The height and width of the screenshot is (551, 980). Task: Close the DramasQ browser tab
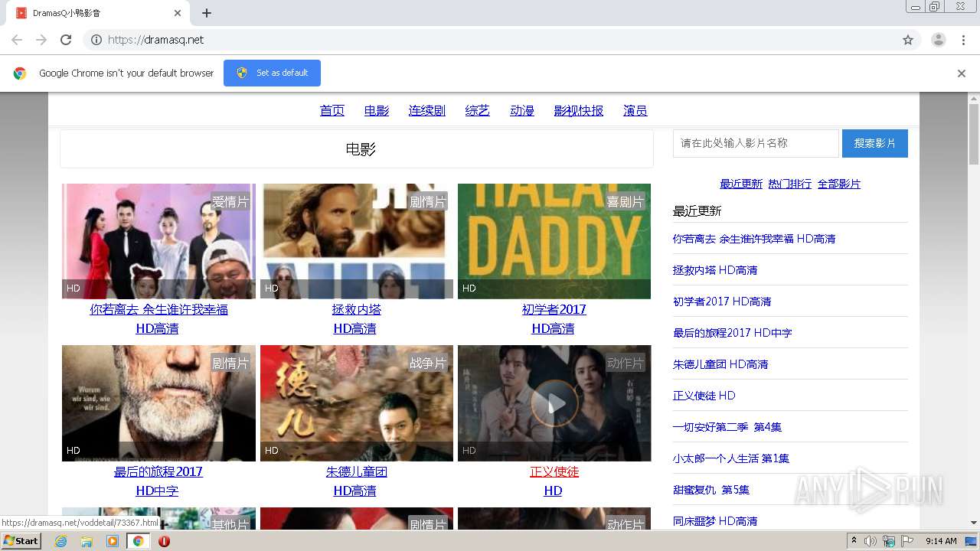[178, 13]
